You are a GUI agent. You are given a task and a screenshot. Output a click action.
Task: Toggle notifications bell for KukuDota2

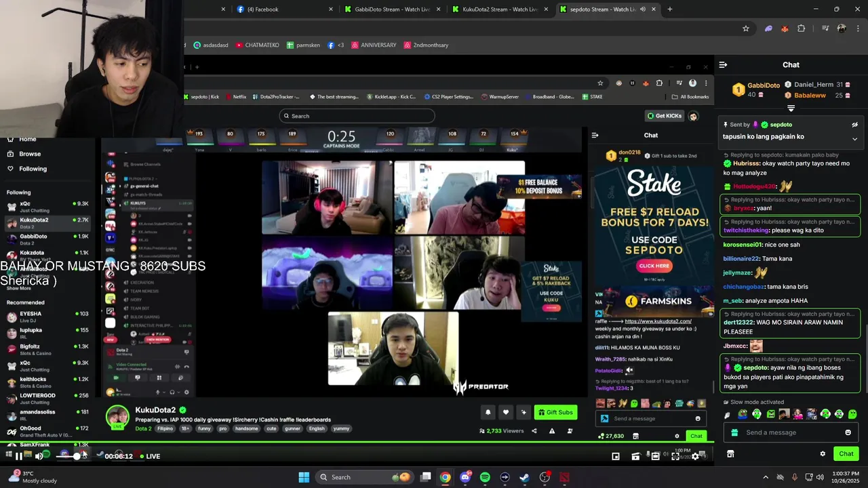click(x=488, y=412)
